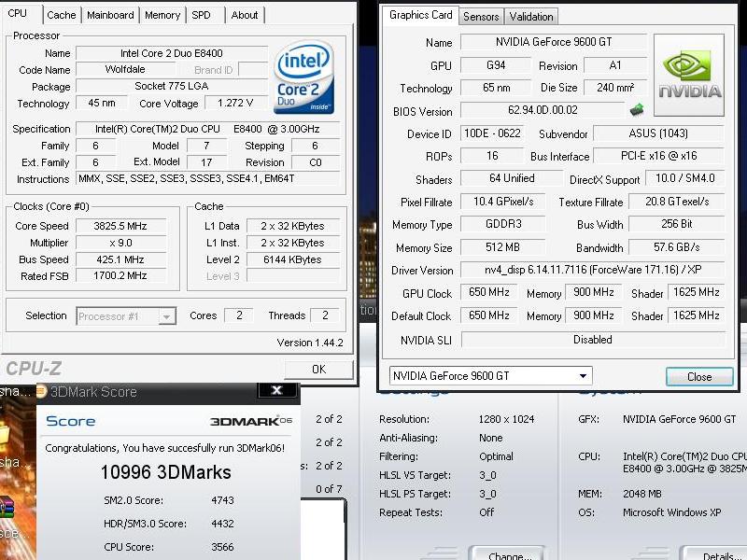747x560 pixels.
Task: Click the Device ID value '10DE - 0622'
Action: point(492,133)
